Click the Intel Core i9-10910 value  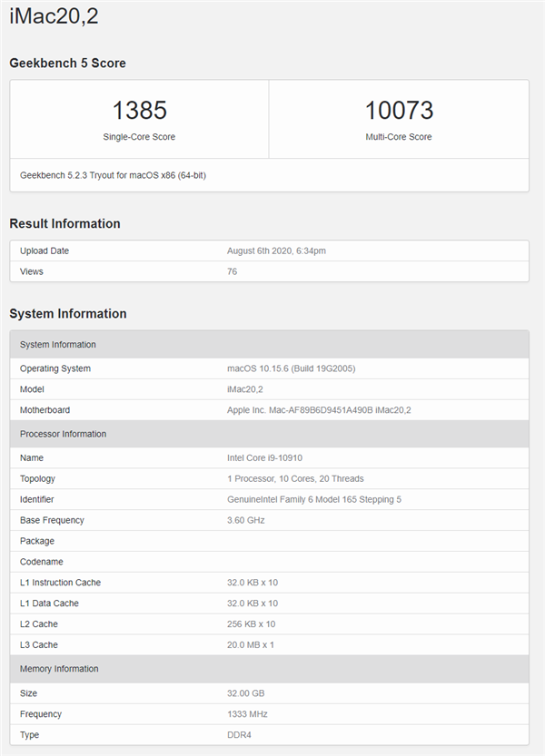264,457
